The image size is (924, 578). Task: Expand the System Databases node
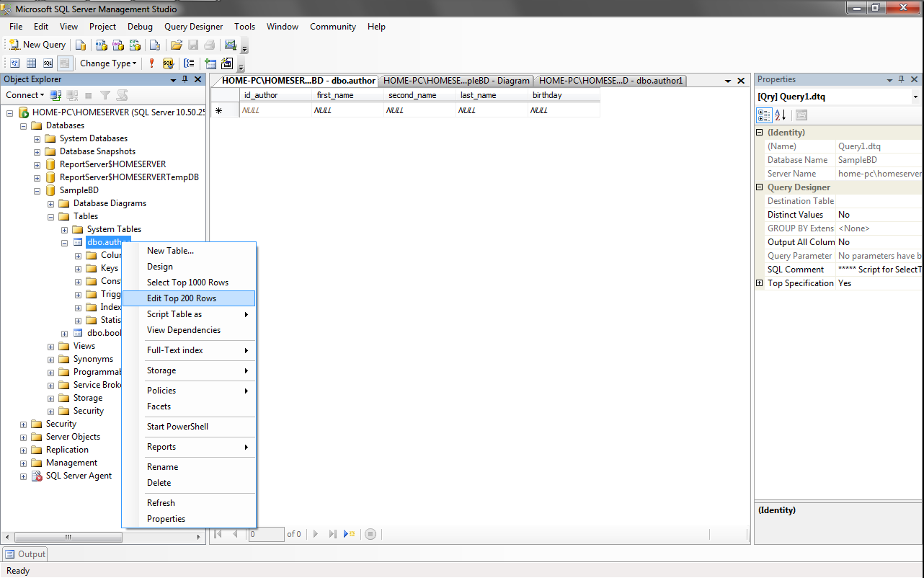tap(37, 138)
